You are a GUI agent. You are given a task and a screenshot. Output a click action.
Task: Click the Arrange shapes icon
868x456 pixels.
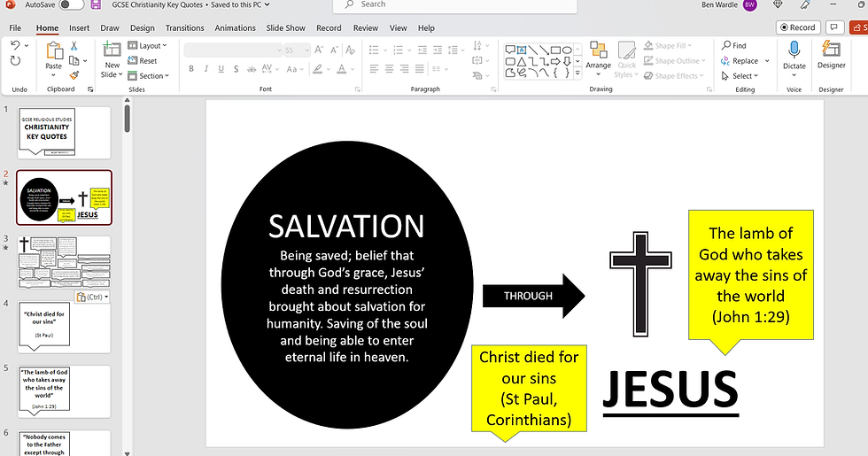click(598, 53)
